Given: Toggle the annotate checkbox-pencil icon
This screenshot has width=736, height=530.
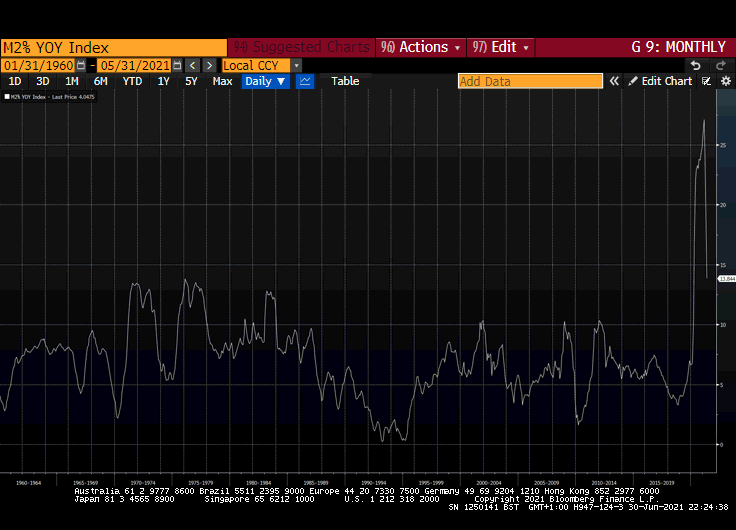Looking at the screenshot, I should [706, 81].
